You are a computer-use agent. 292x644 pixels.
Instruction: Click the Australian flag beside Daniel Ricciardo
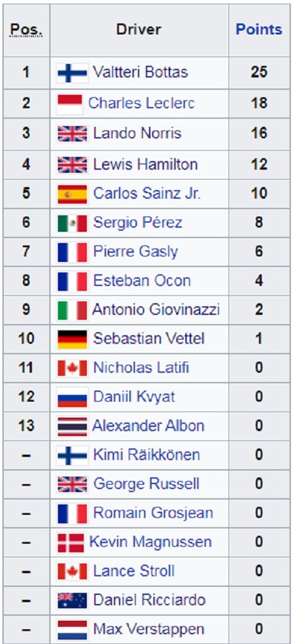[x=73, y=601]
